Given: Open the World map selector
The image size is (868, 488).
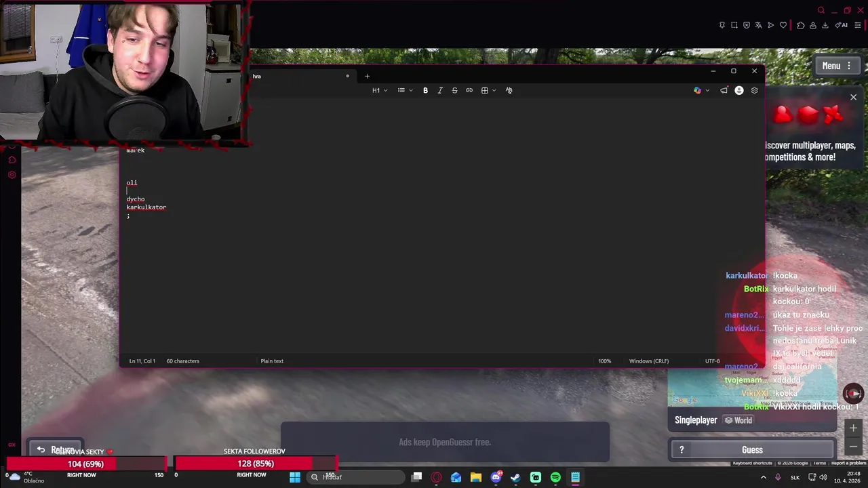Looking at the screenshot, I should pos(738,420).
